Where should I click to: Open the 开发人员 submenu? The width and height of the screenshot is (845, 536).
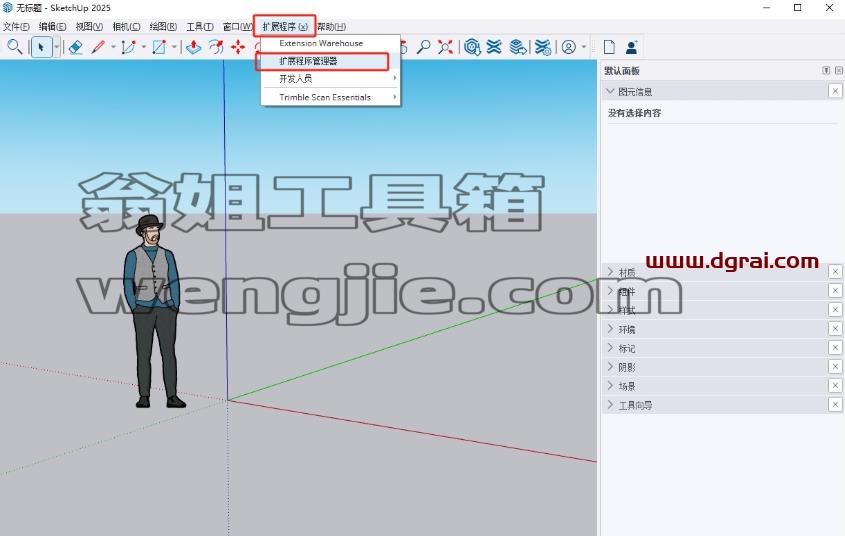[330, 79]
